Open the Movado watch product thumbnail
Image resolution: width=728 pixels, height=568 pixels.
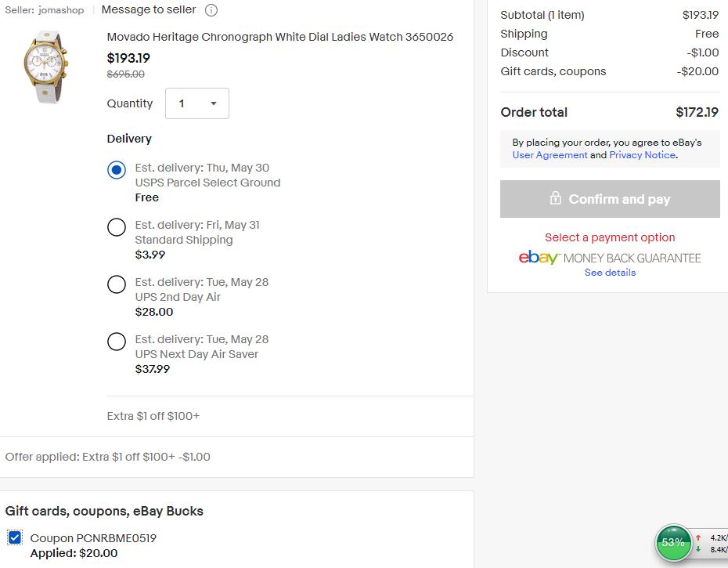tap(45, 67)
